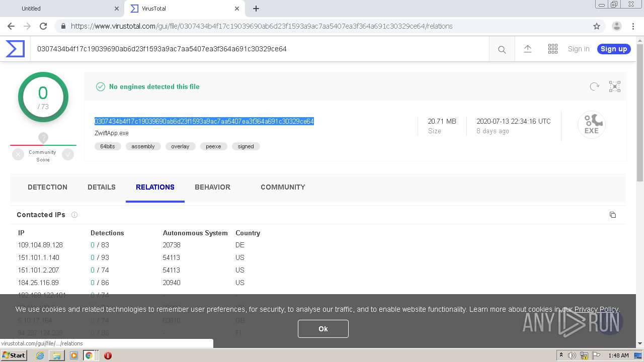
Task: Click the 64bits tag
Action: (108, 146)
